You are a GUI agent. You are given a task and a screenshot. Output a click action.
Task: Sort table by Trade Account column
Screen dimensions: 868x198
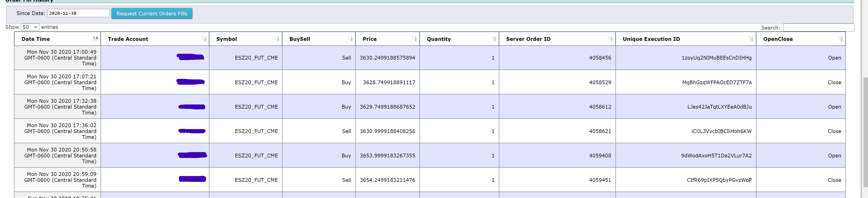pyautogui.click(x=155, y=39)
